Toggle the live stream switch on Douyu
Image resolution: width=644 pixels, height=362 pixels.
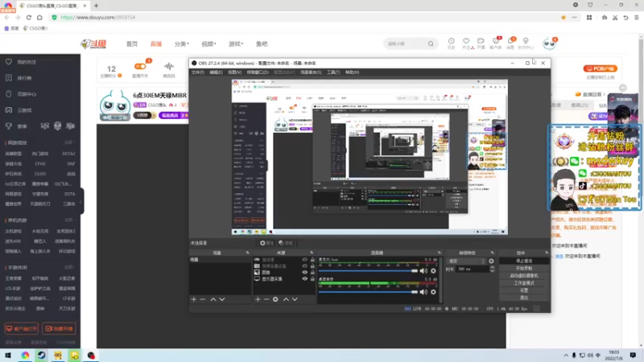(x=140, y=66)
